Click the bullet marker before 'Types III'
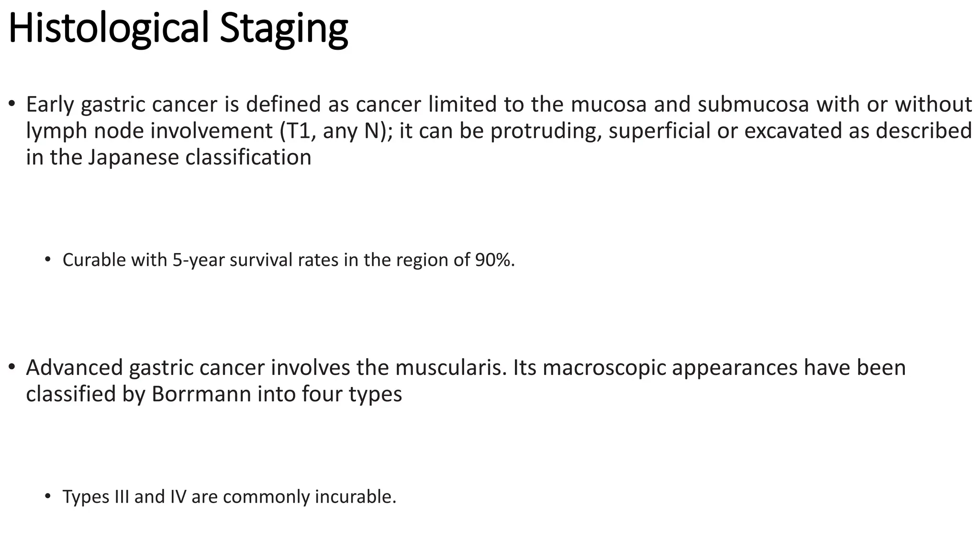This screenshot has width=980, height=551. [x=47, y=496]
